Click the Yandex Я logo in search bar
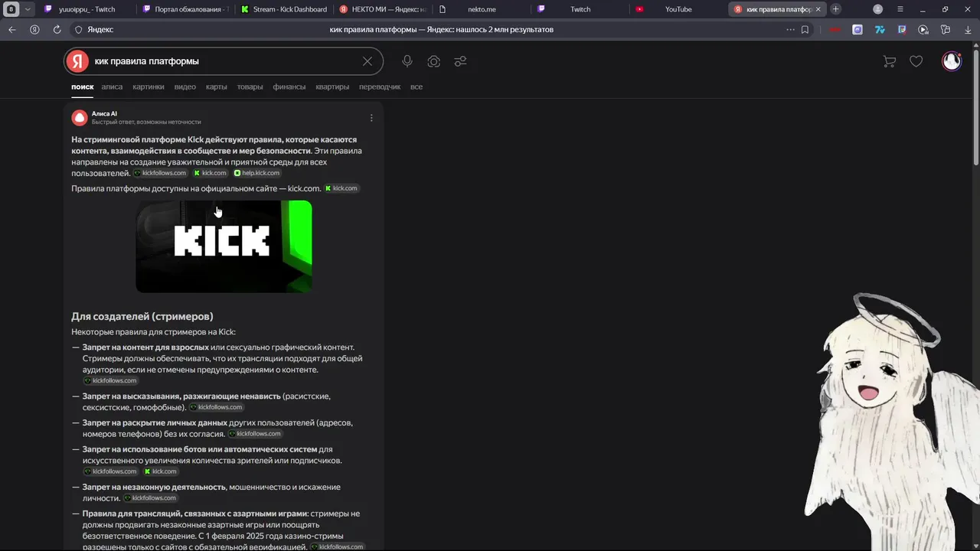 77,61
